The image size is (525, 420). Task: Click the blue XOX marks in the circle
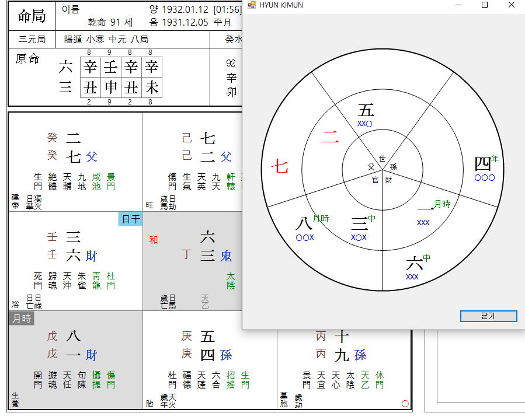coord(359,237)
